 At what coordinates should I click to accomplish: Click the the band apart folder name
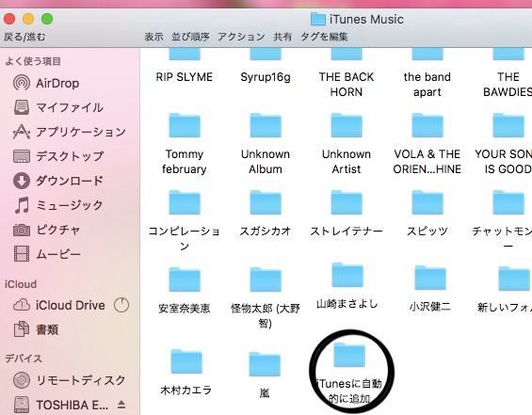(x=427, y=85)
